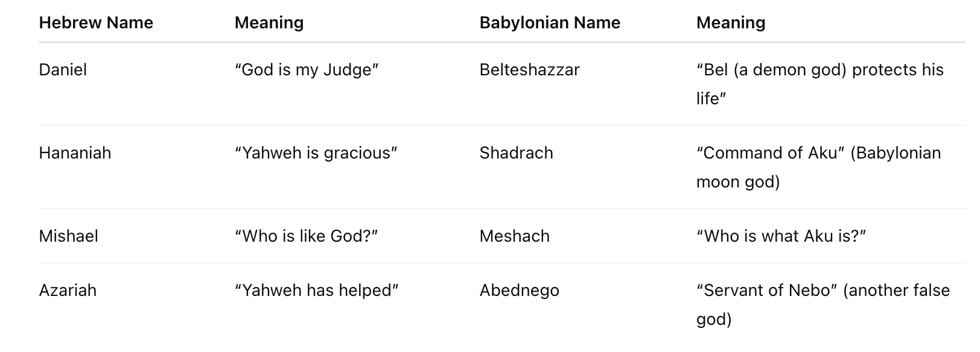Click the "Bel (a demon god) protects his life" cell

pos(819,84)
